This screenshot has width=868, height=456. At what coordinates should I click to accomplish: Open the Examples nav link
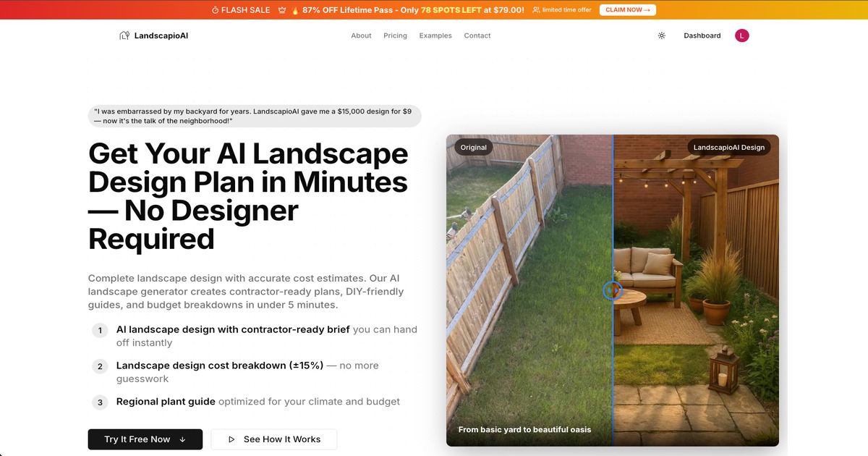pyautogui.click(x=435, y=35)
